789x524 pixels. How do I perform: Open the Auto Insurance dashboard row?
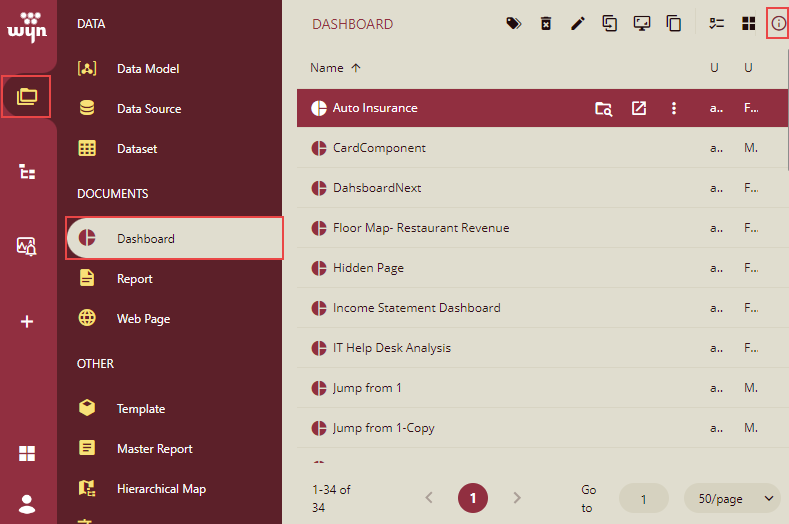click(542, 108)
